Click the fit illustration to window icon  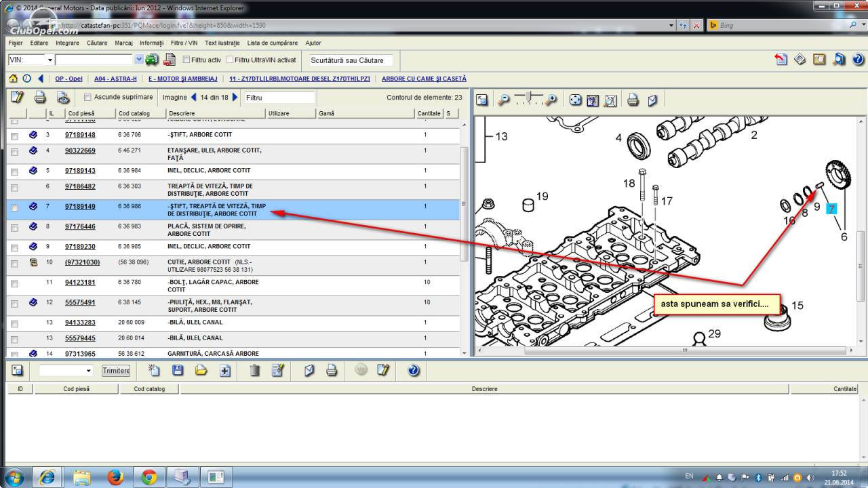593,100
